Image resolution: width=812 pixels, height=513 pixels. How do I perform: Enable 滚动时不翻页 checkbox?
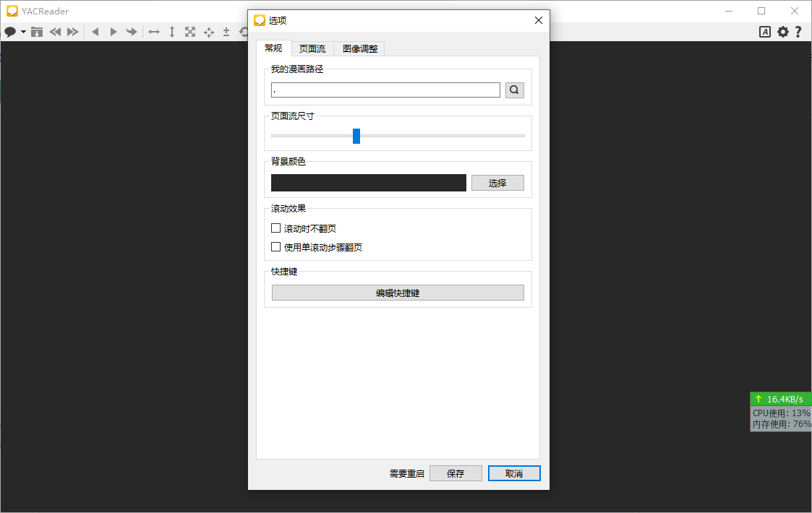click(275, 227)
